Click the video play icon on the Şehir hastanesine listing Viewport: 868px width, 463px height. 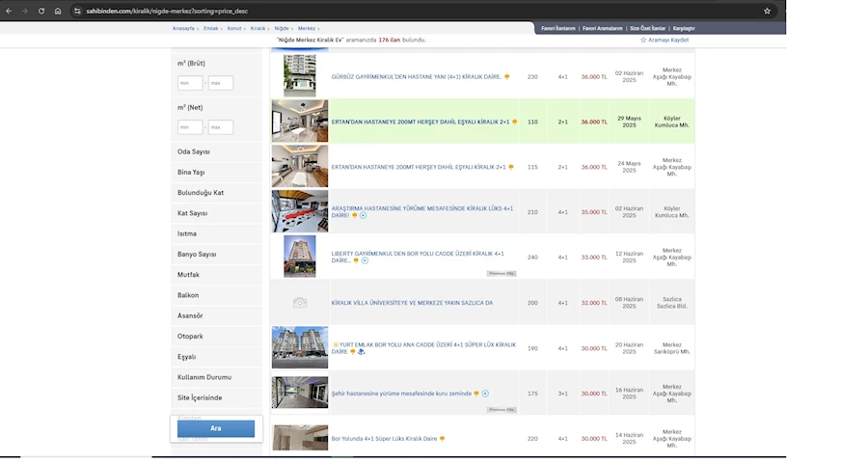click(485, 394)
